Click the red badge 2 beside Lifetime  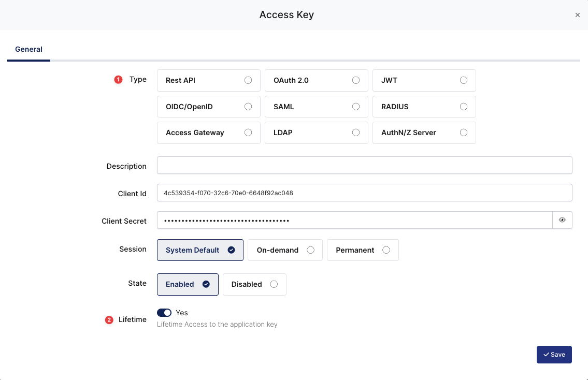(109, 320)
